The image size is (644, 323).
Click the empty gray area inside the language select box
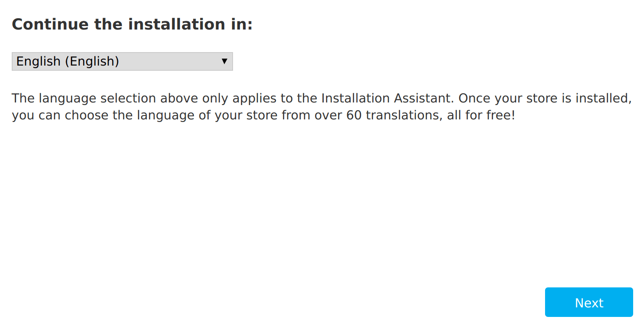[169, 61]
